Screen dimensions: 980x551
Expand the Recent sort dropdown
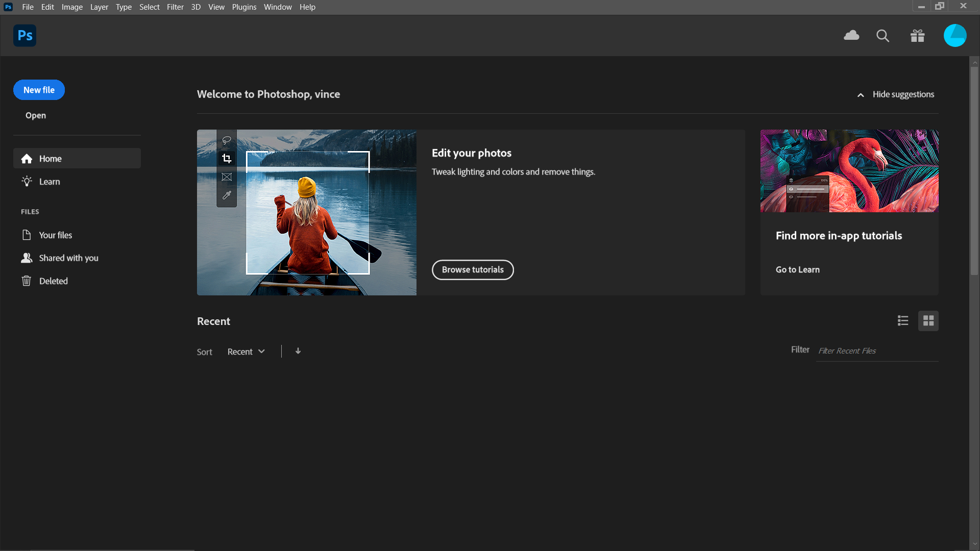[246, 352]
